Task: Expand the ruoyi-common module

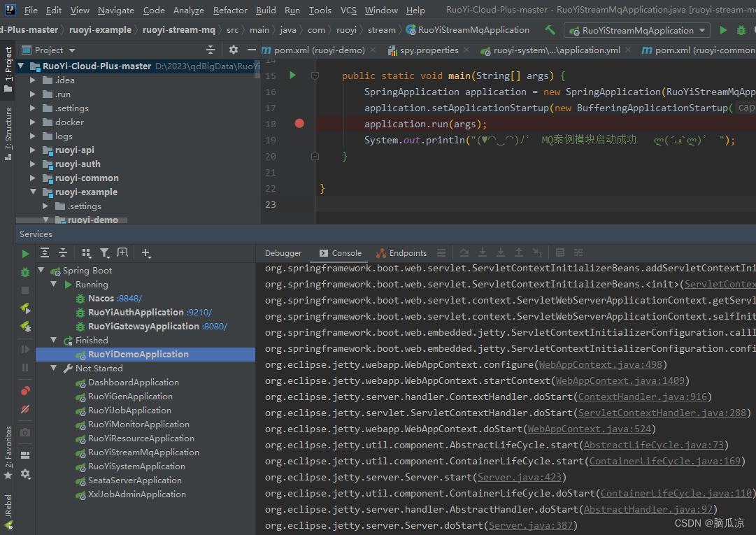Action: (x=33, y=178)
